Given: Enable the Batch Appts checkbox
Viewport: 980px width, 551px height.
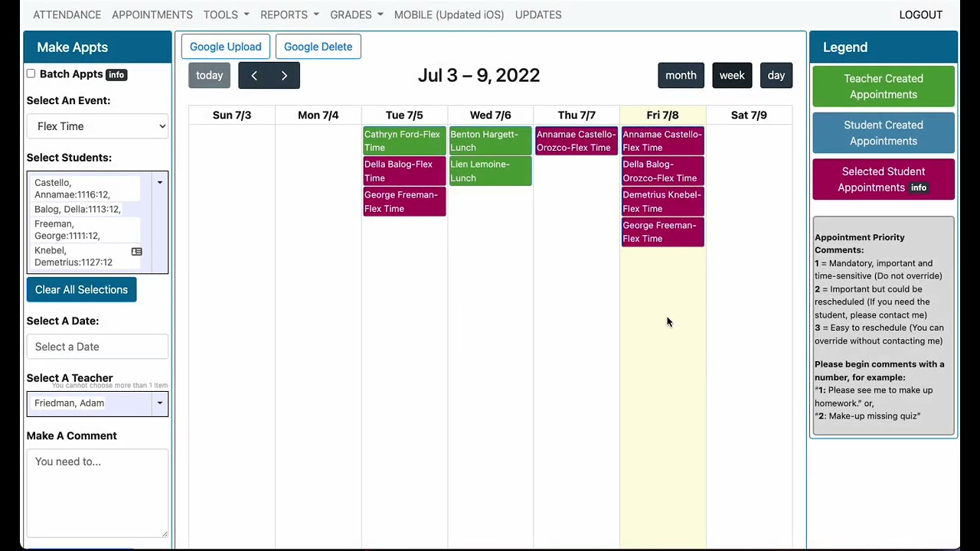Looking at the screenshot, I should [x=31, y=73].
